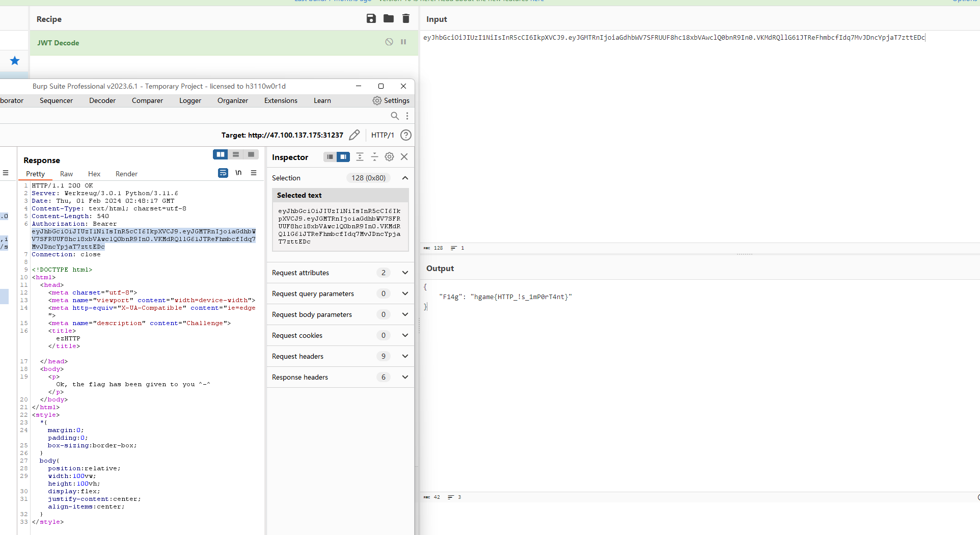Click the 'Authorization: Bearer' header line

point(74,224)
